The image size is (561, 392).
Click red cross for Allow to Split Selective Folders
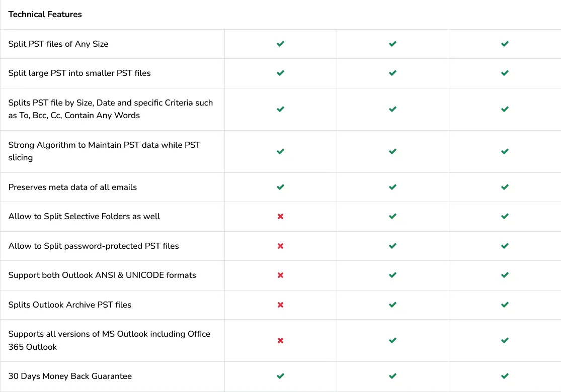point(281,217)
